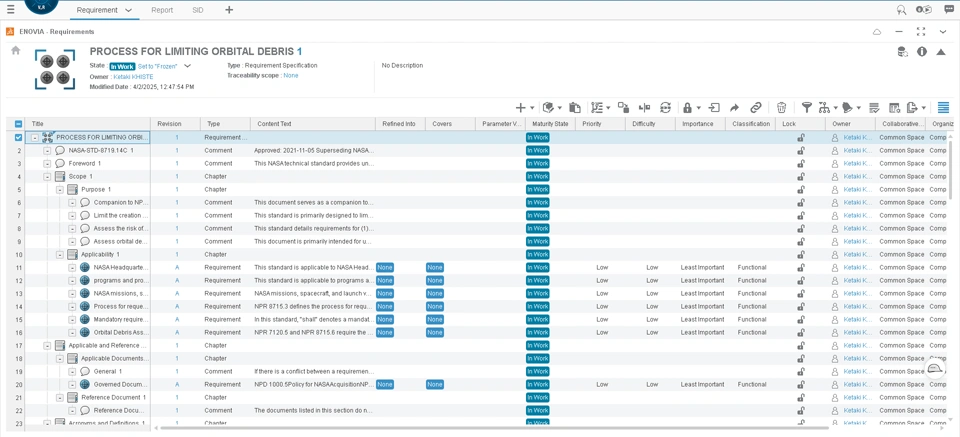Image resolution: width=960 pixels, height=437 pixels.
Task: Click the chain link toolbar icon
Action: (756, 108)
